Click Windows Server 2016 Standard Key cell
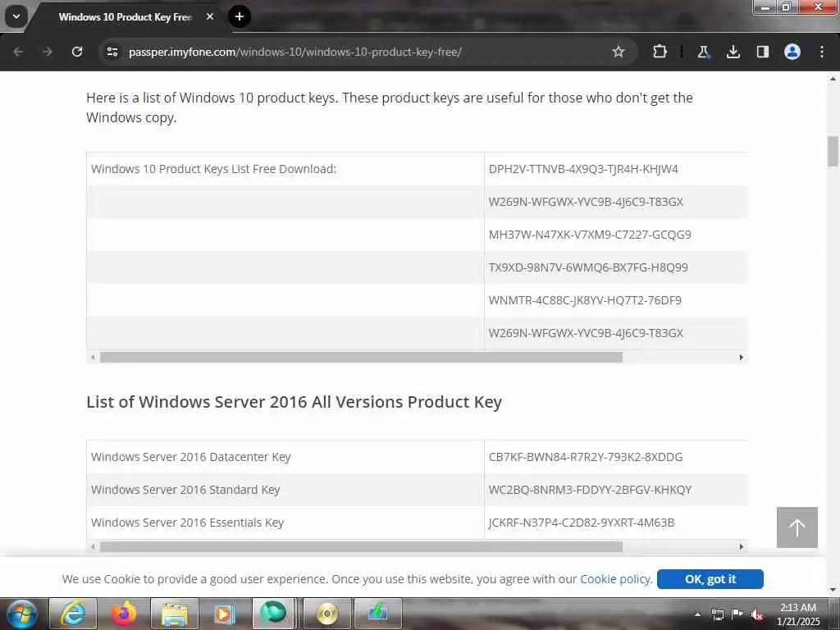Image resolution: width=840 pixels, height=630 pixels. (285, 490)
